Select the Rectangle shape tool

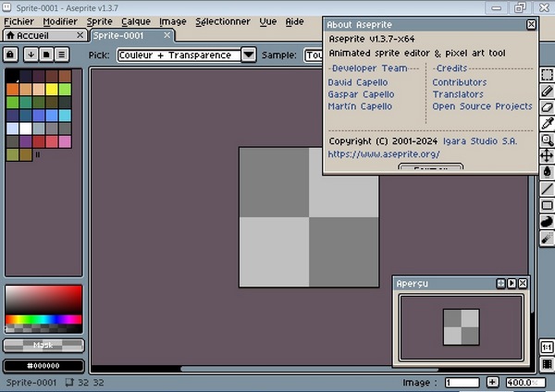point(547,205)
